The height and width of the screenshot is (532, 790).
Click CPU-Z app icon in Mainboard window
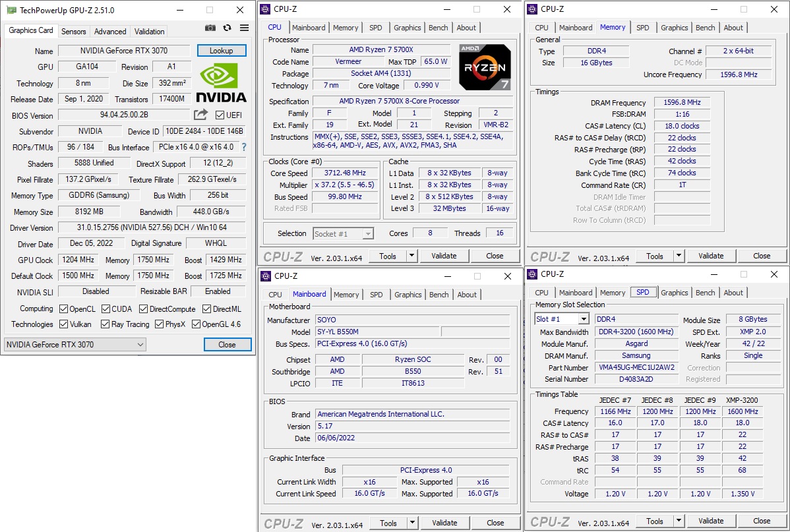click(x=266, y=276)
